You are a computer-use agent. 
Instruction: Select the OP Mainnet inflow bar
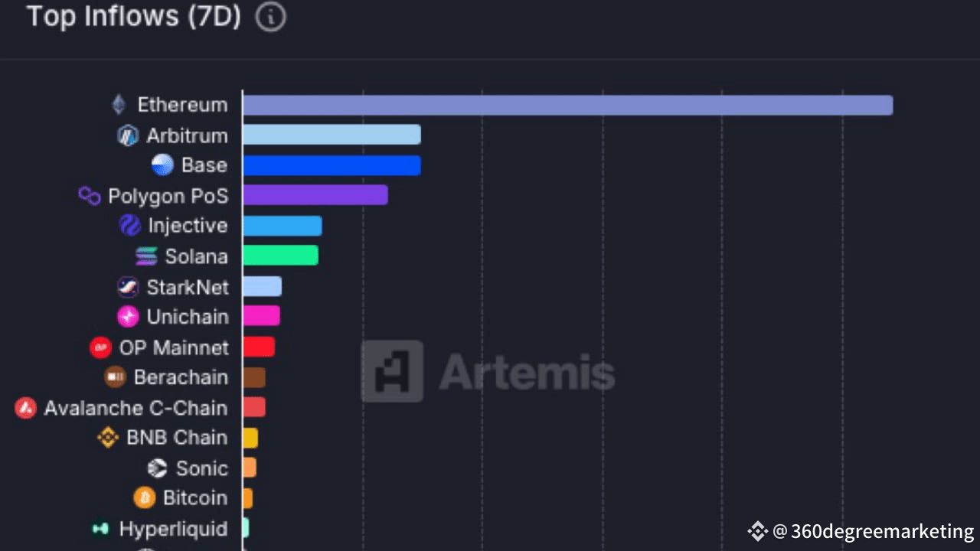point(259,347)
